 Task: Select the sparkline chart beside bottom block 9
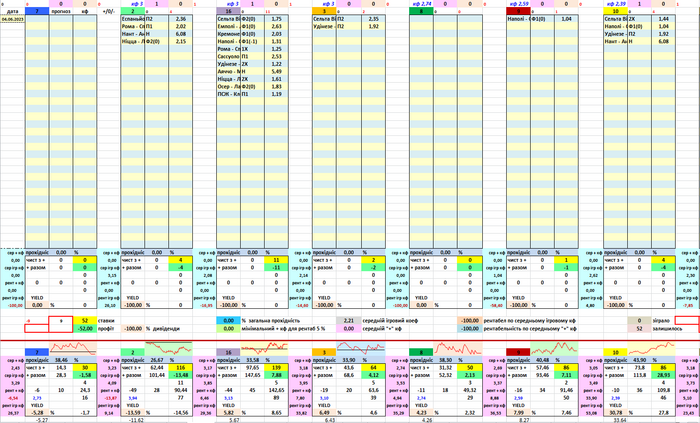(554, 348)
